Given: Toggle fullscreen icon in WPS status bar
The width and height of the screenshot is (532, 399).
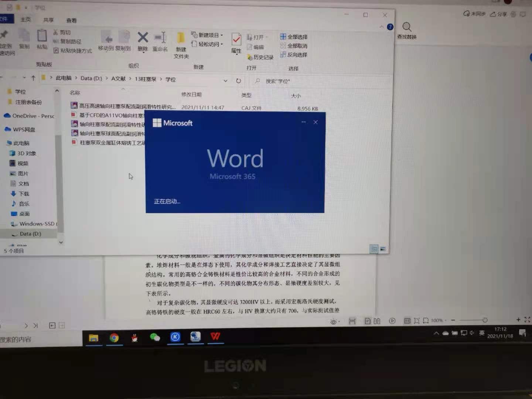Looking at the screenshot, I should point(527,320).
